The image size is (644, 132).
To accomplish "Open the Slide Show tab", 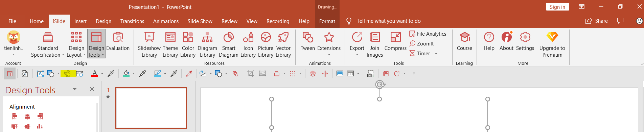I will [x=200, y=21].
